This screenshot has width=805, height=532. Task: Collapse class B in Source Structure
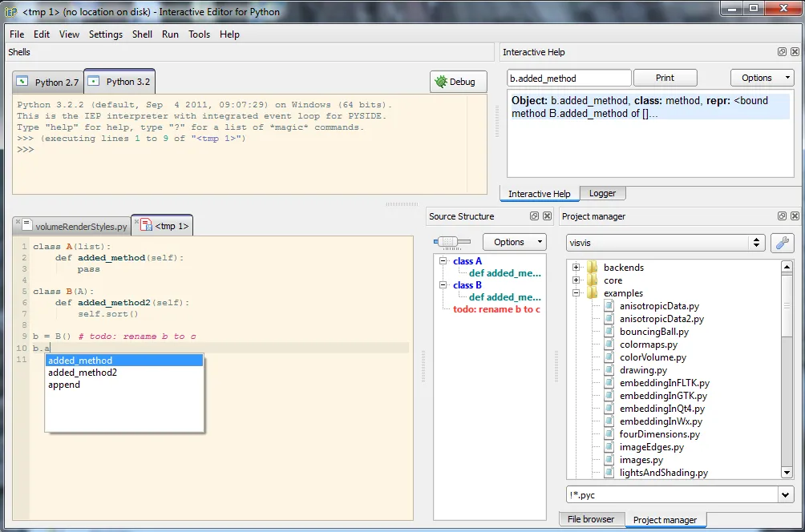[443, 284]
